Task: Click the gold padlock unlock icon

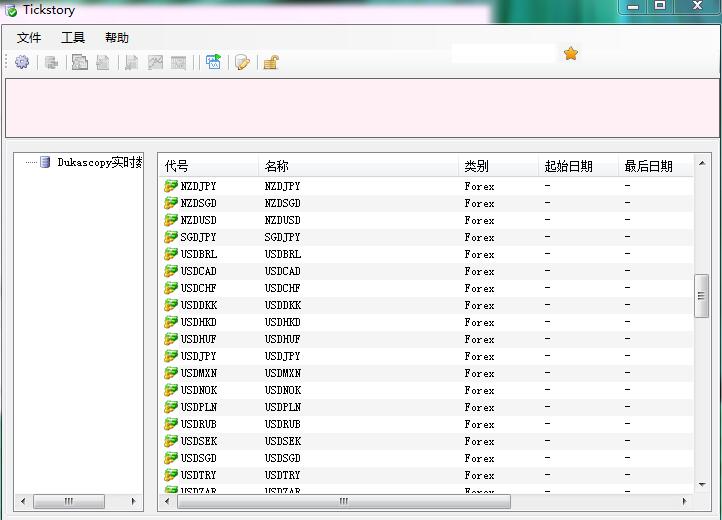Action: (271, 62)
